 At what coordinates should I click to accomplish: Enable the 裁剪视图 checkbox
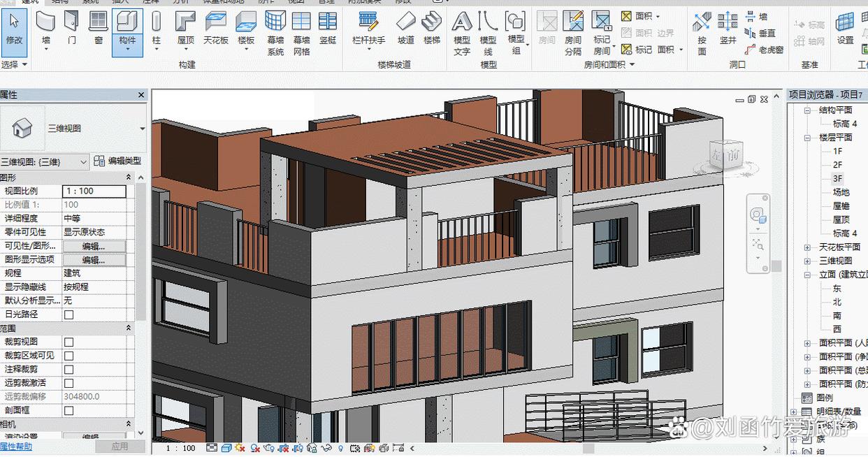click(x=68, y=342)
